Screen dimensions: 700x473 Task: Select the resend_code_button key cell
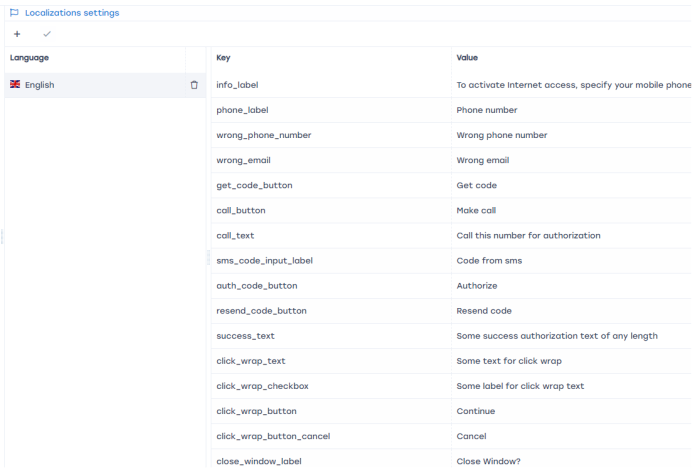pyautogui.click(x=261, y=311)
